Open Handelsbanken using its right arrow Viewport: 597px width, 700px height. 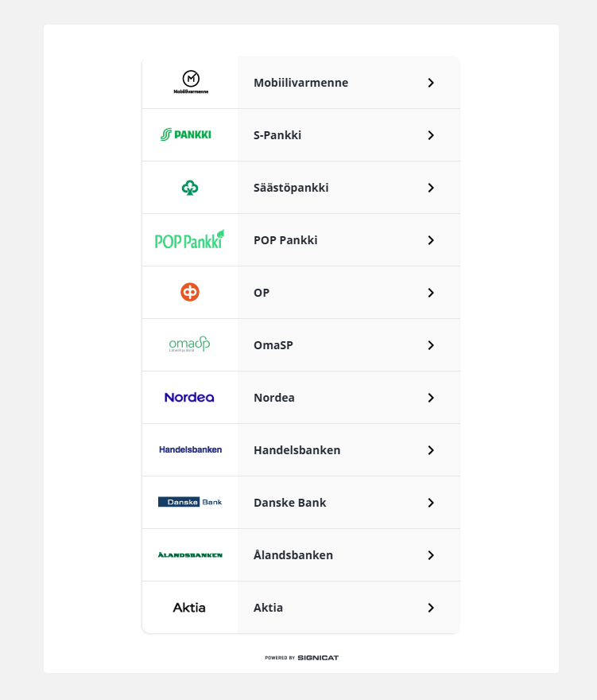pos(431,450)
